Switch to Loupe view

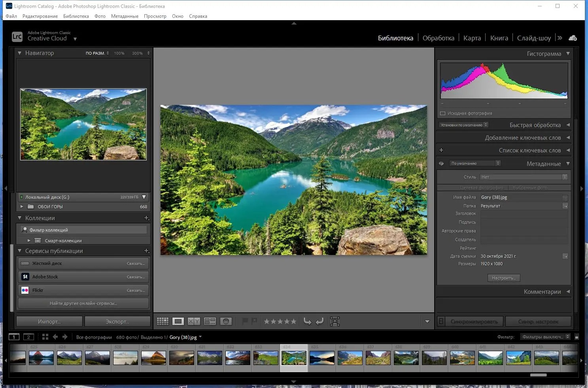[x=178, y=321]
